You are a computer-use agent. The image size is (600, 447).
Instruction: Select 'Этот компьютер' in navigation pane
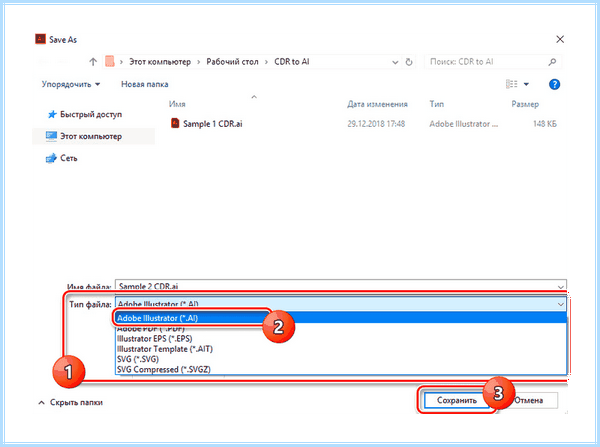pyautogui.click(x=91, y=136)
